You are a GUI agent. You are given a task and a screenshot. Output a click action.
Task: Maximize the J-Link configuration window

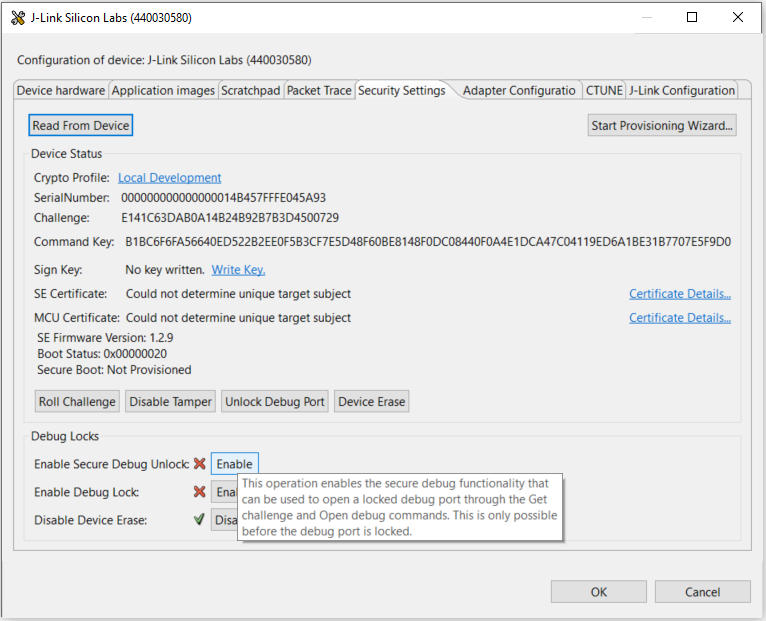[x=692, y=17]
